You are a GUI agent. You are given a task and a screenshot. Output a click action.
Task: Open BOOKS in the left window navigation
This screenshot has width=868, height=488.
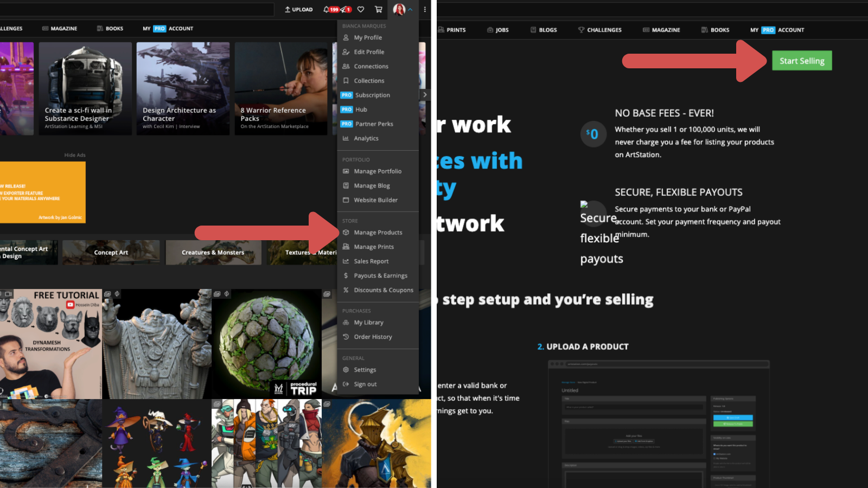point(110,29)
